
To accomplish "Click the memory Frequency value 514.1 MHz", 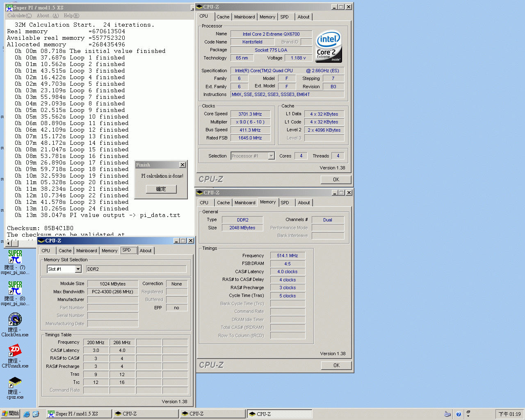I will coord(288,256).
